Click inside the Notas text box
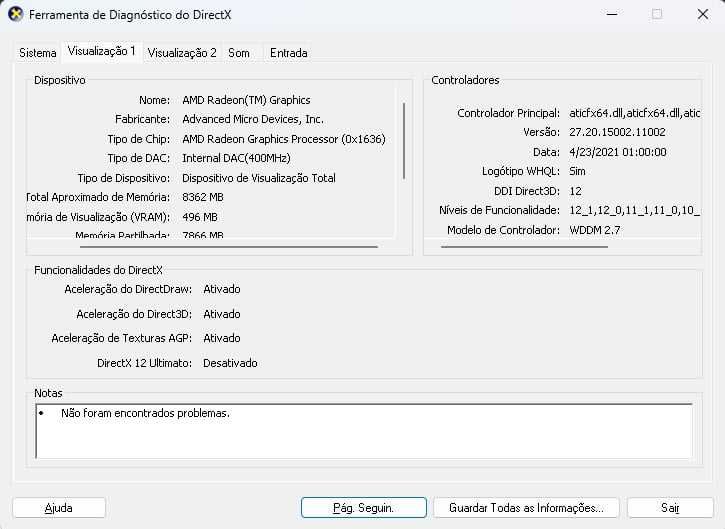This screenshot has width=725, height=529. click(364, 431)
